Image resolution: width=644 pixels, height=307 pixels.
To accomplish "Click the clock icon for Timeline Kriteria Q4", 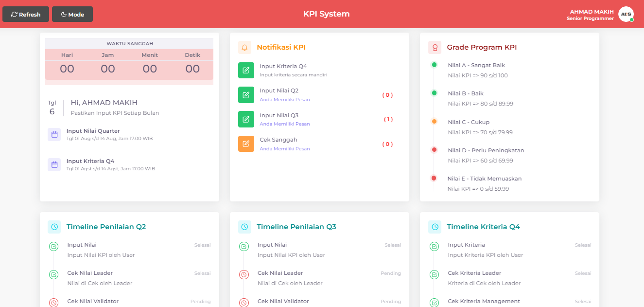I will pos(435,227).
